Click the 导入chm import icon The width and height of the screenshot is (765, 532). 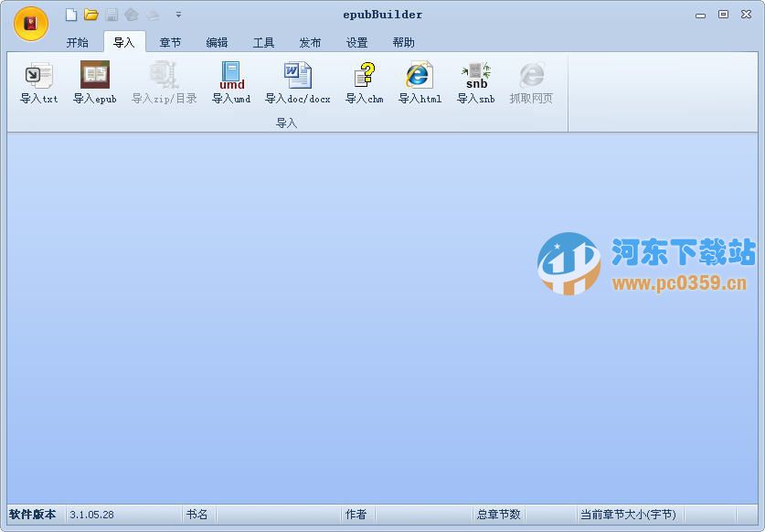click(x=362, y=82)
